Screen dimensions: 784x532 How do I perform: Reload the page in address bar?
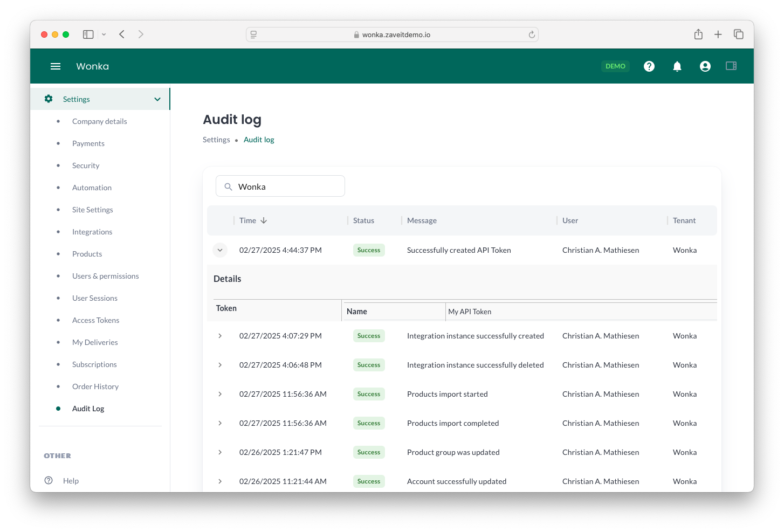[532, 34]
